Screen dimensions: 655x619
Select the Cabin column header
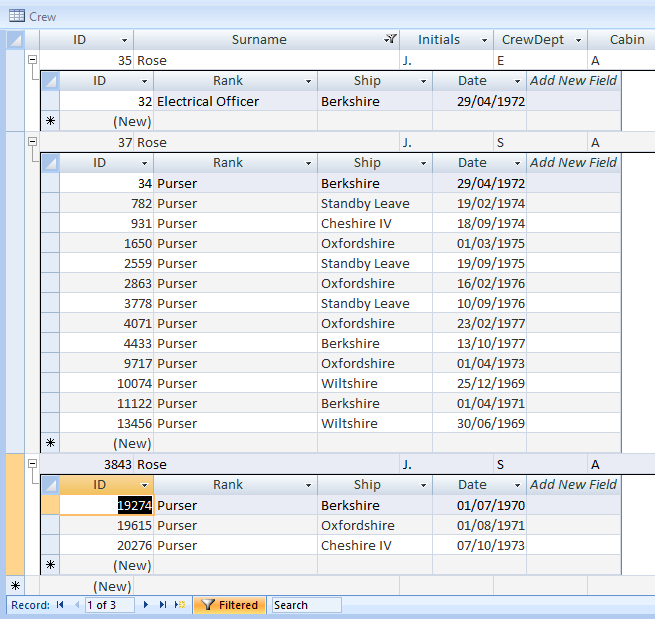[621, 40]
